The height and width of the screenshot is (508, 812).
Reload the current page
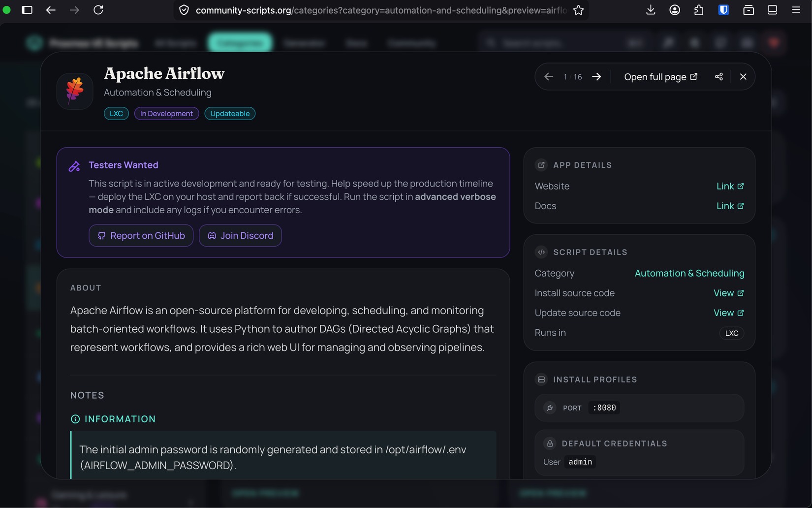click(x=98, y=10)
